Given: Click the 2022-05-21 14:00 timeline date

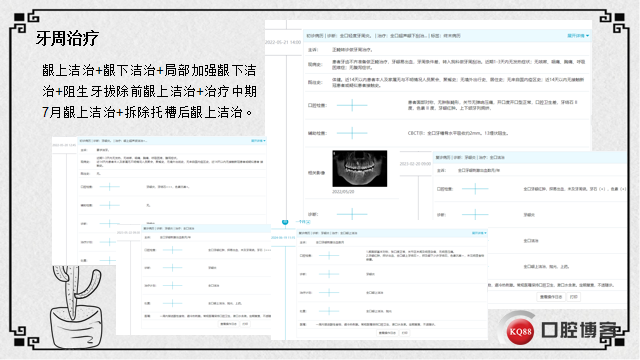Looking at the screenshot, I should 283,42.
